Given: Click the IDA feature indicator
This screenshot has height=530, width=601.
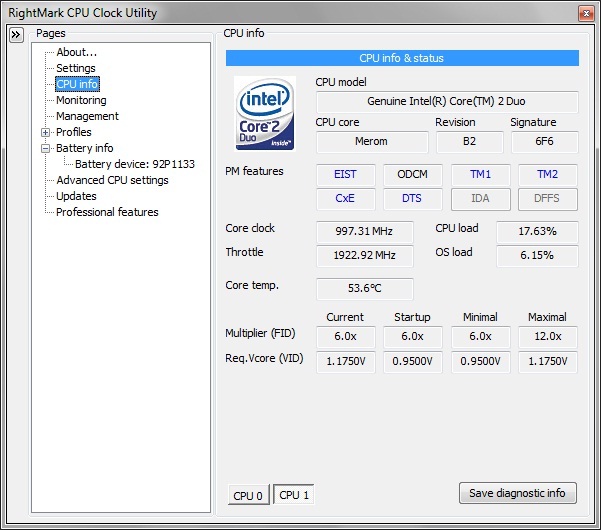Looking at the screenshot, I should pos(481,199).
